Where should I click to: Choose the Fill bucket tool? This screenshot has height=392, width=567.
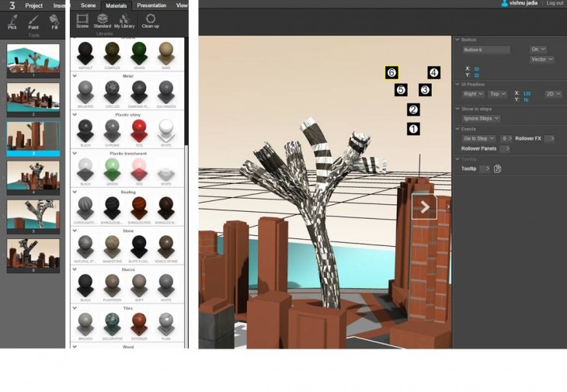[x=54, y=21]
